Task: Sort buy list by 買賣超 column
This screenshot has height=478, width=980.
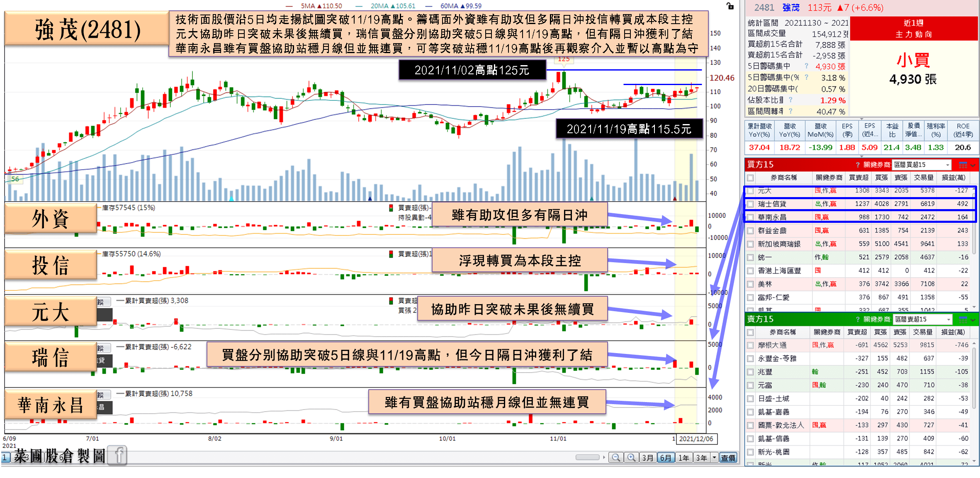Action: pos(858,178)
